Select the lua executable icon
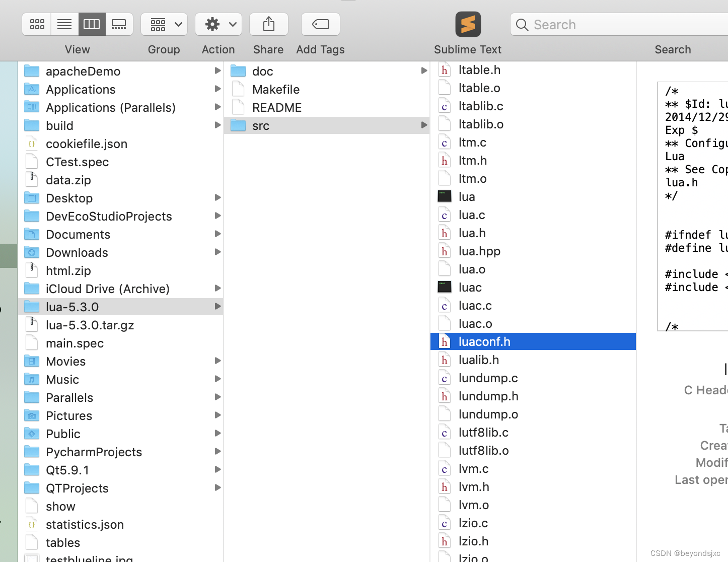Image resolution: width=728 pixels, height=562 pixels. [x=445, y=196]
